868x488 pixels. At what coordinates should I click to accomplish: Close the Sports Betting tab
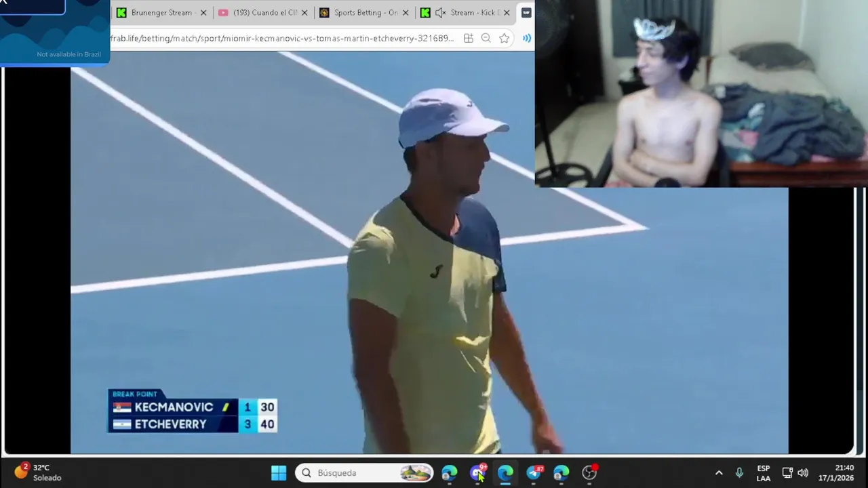click(x=406, y=13)
